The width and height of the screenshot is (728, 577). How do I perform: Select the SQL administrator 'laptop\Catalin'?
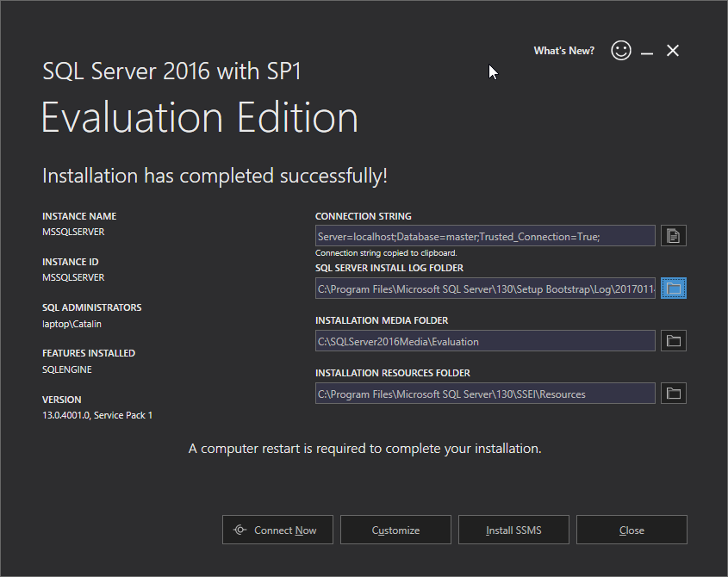(x=72, y=324)
